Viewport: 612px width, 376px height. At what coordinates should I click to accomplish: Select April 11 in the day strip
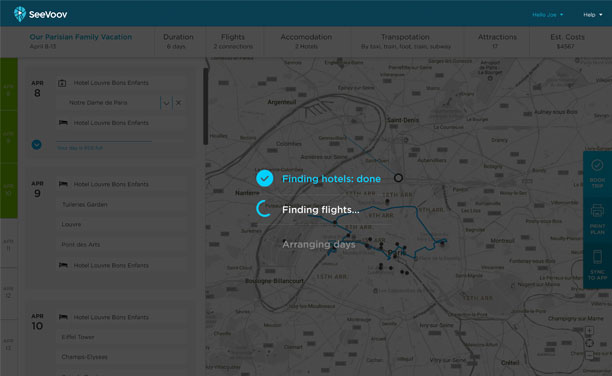click(x=9, y=245)
